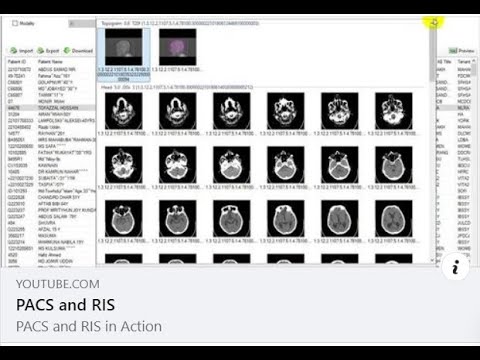
Task: Select the highlighted TOFAZZAL HOSSAIN row
Action: click(51, 108)
